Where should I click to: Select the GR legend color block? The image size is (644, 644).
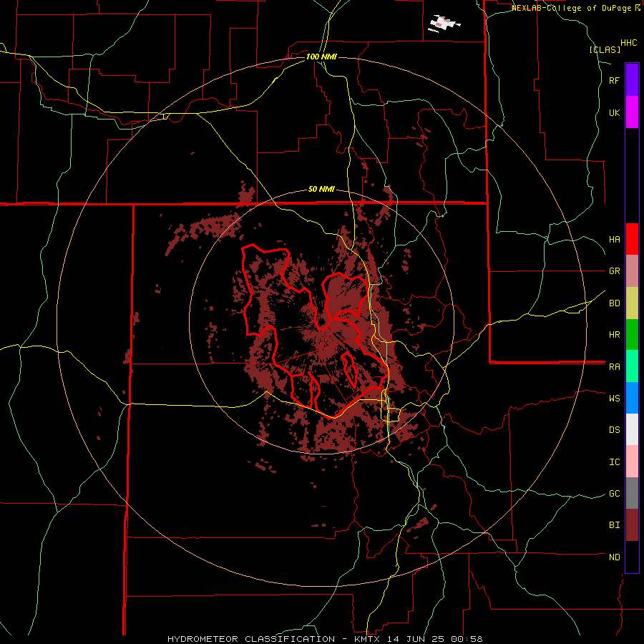[x=632, y=270]
